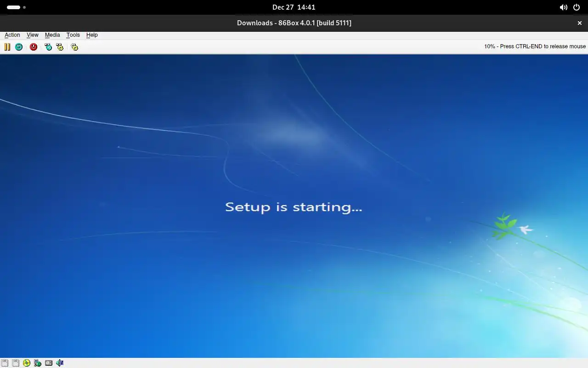
Task: Open the Tools menu
Action: pos(73,35)
